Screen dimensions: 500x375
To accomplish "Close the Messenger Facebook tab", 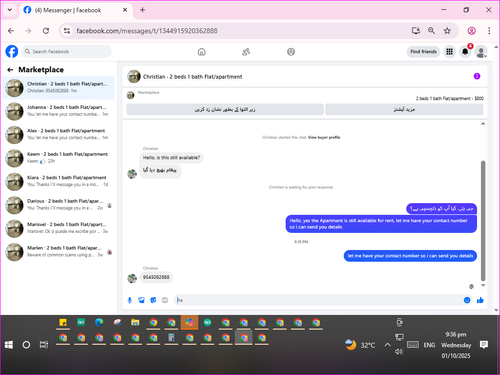I will pyautogui.click(x=125, y=10).
